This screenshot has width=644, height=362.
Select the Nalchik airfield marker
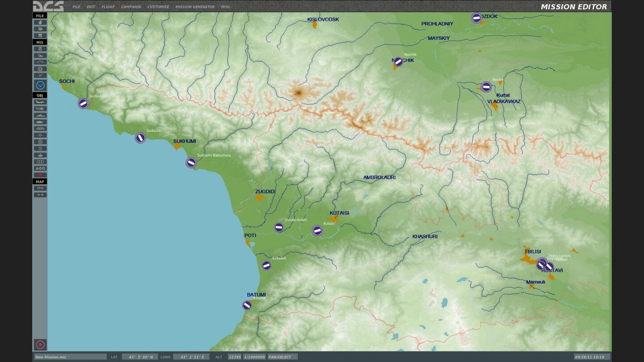398,62
